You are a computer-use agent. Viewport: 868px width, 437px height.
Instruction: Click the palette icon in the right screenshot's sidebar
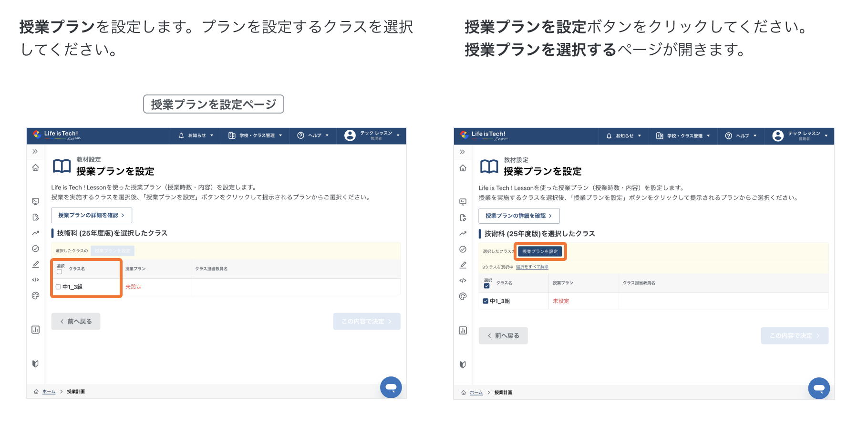(463, 296)
